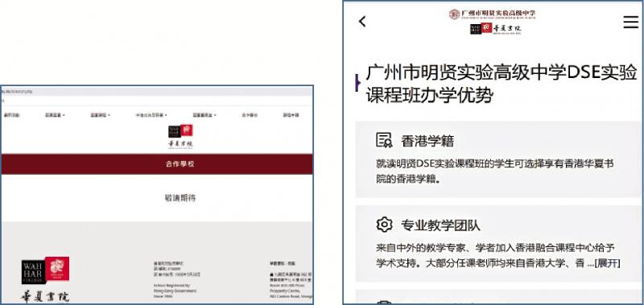
Task: Click the browser address bar in left window
Action: click(x=157, y=100)
